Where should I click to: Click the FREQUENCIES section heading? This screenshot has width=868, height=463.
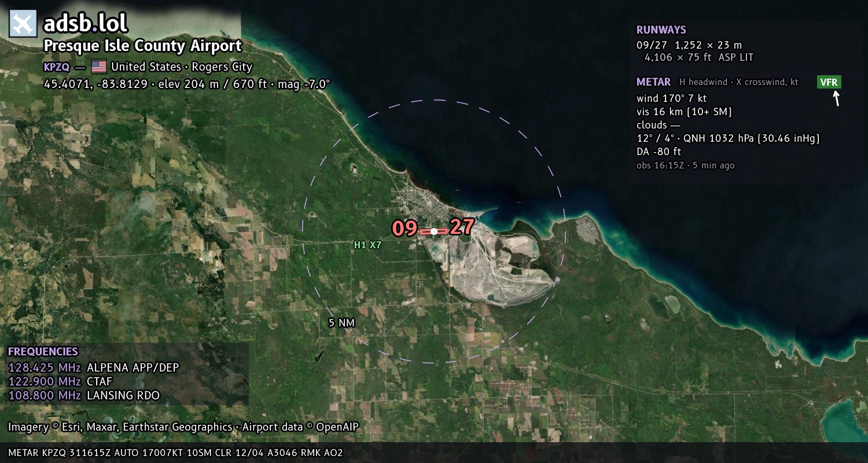point(43,352)
